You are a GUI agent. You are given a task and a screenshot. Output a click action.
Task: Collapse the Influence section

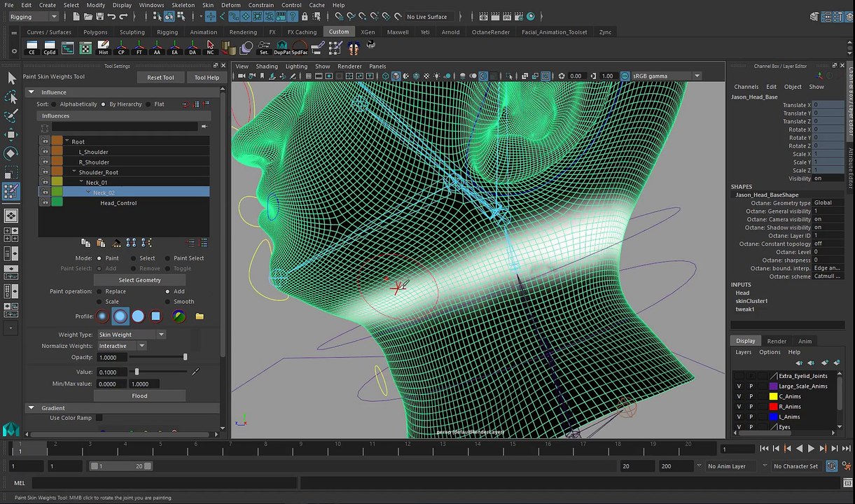31,92
